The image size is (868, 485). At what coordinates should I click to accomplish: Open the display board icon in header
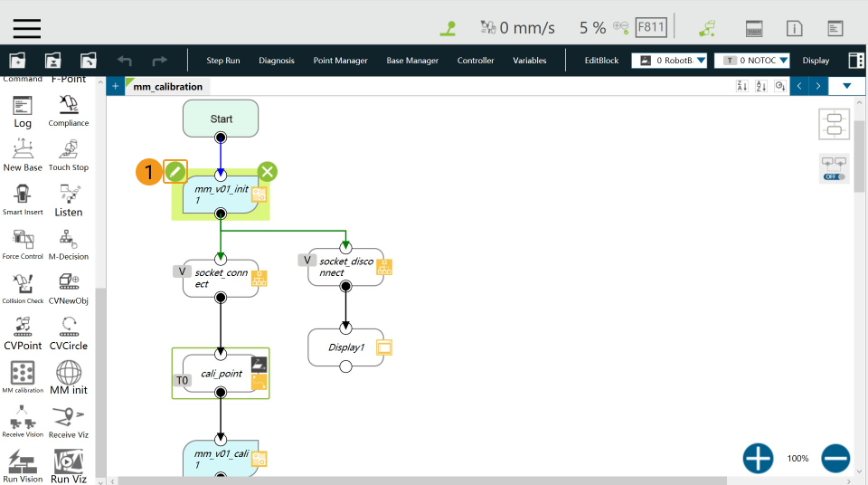[x=835, y=28]
